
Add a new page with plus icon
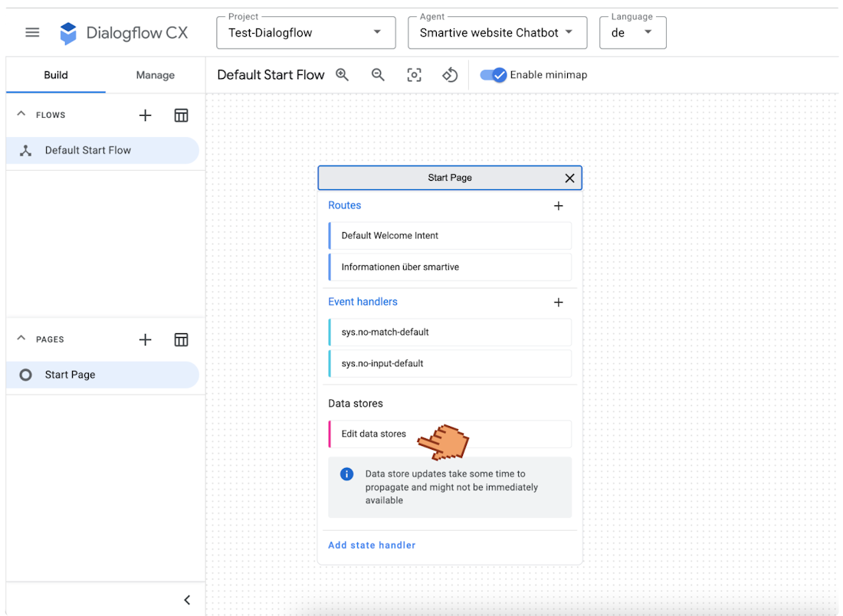[145, 339]
